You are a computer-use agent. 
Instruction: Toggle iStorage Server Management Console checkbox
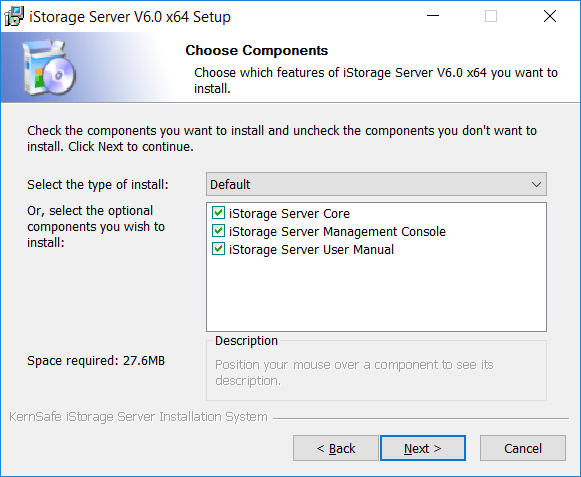point(218,231)
